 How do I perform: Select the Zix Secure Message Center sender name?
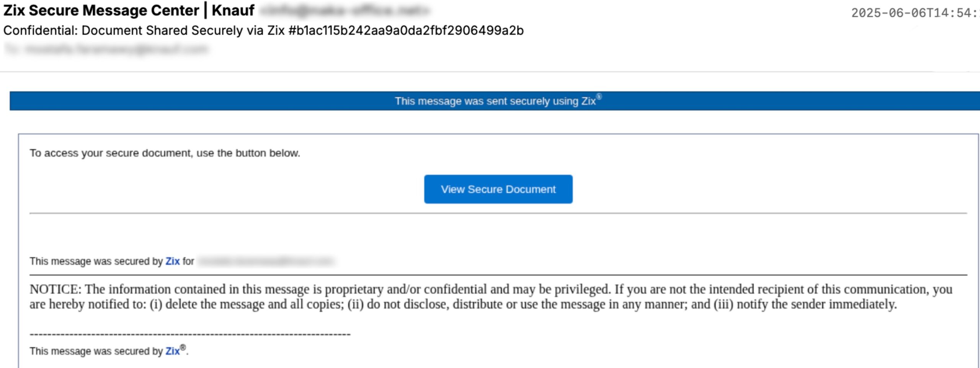(x=101, y=10)
